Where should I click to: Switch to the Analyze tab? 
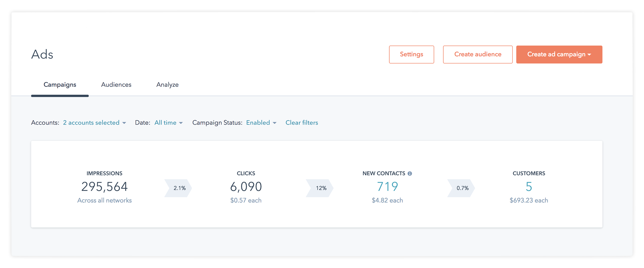[167, 85]
